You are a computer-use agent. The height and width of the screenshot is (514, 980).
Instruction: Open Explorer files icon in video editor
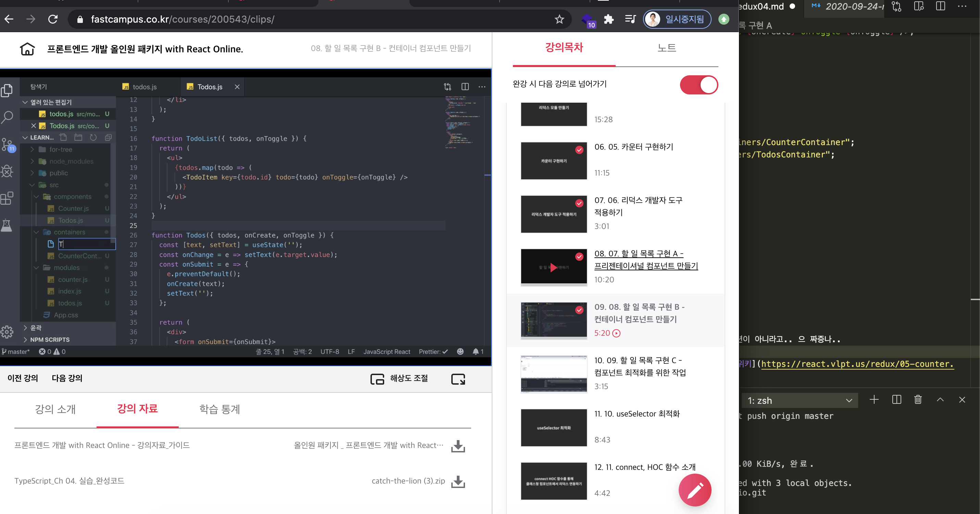point(7,90)
